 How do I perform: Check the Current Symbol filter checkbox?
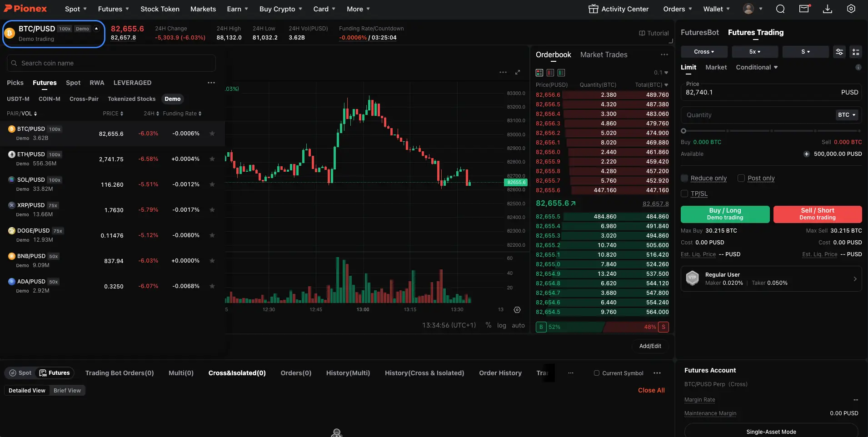[x=597, y=373]
